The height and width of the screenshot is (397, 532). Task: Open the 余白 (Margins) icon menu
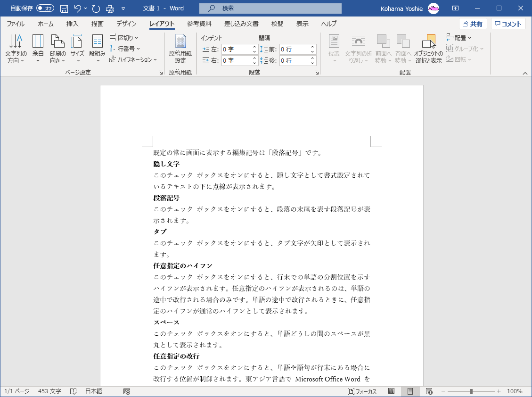[38, 49]
